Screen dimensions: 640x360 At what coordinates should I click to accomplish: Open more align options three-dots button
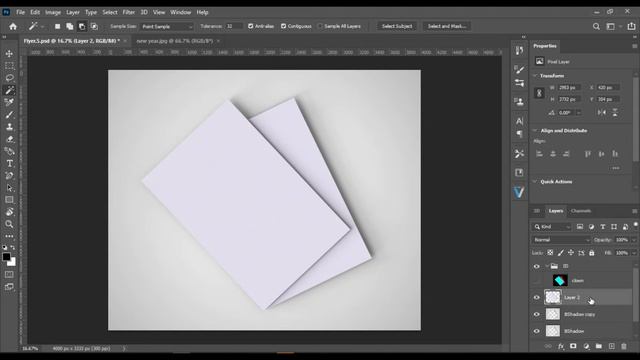616,168
